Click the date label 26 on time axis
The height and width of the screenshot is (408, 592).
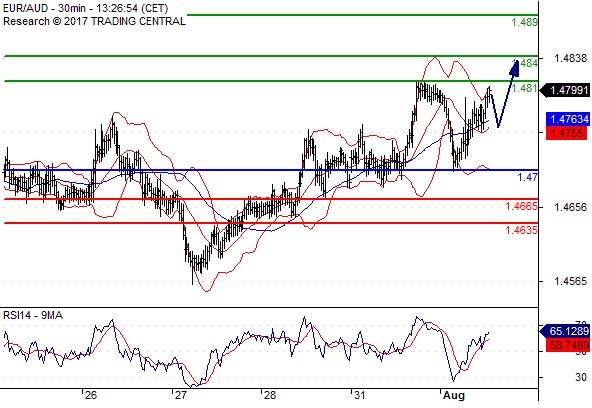[91, 396]
